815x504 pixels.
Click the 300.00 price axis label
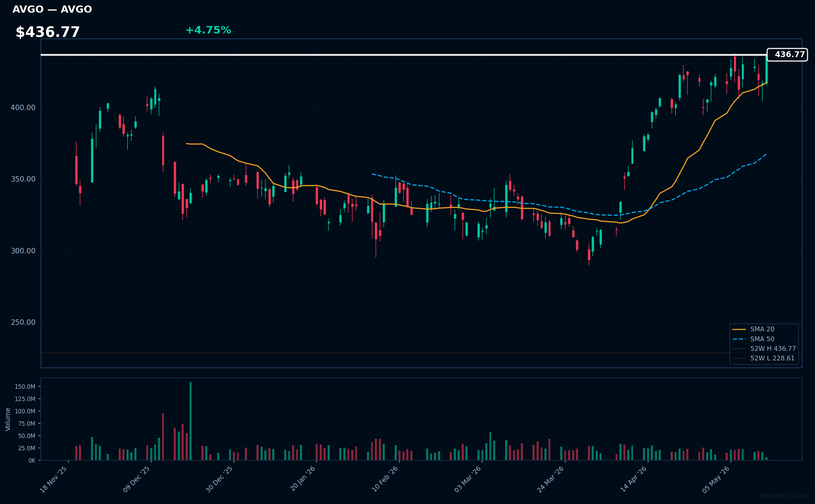point(23,251)
